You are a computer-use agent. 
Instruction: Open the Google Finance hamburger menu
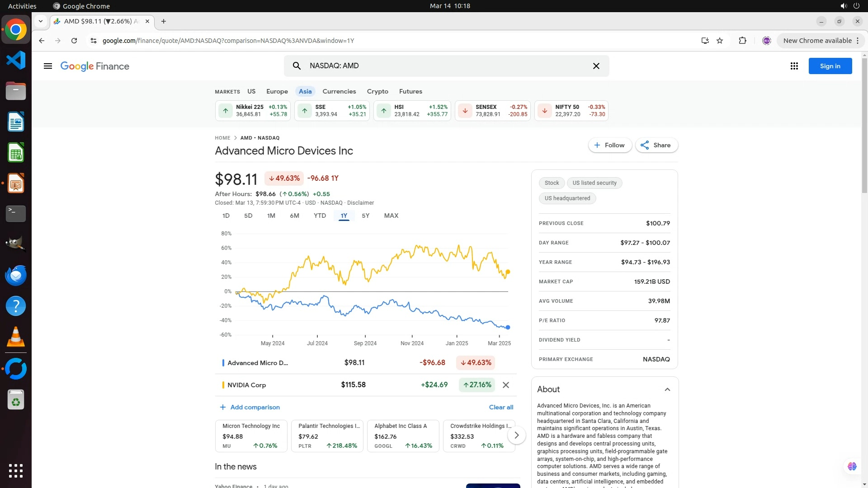48,66
